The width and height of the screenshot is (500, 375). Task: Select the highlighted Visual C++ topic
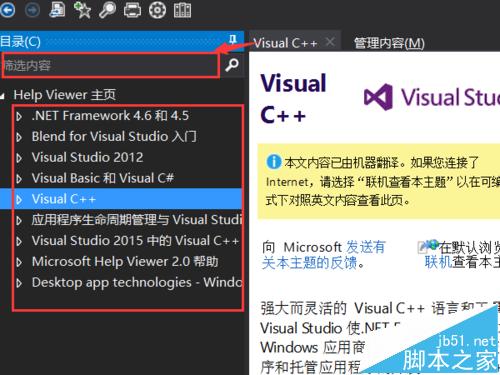[64, 199]
